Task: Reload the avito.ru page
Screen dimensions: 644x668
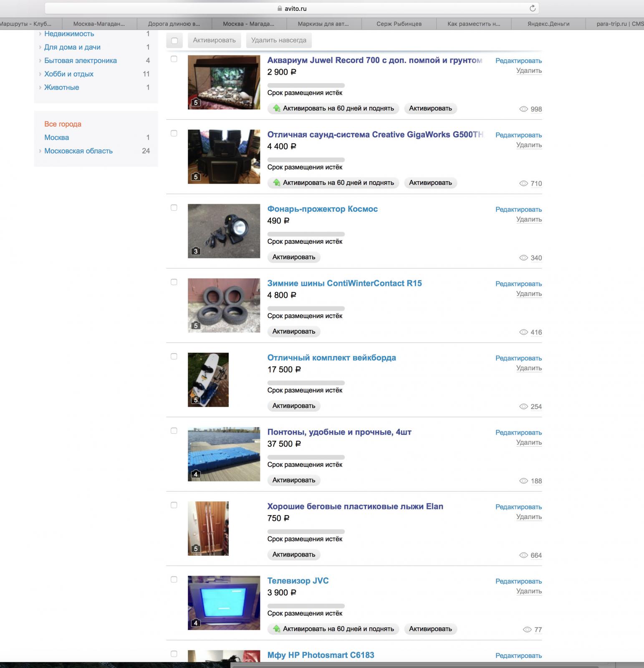Action: [532, 8]
